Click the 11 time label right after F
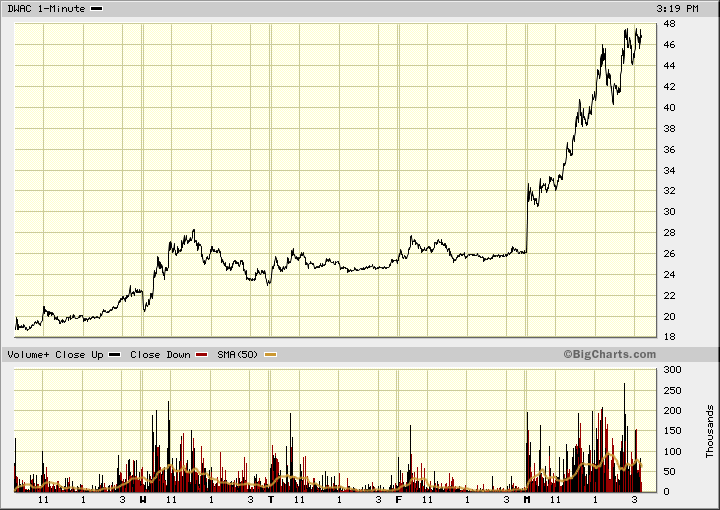The height and width of the screenshot is (510, 720). pyautogui.click(x=427, y=499)
